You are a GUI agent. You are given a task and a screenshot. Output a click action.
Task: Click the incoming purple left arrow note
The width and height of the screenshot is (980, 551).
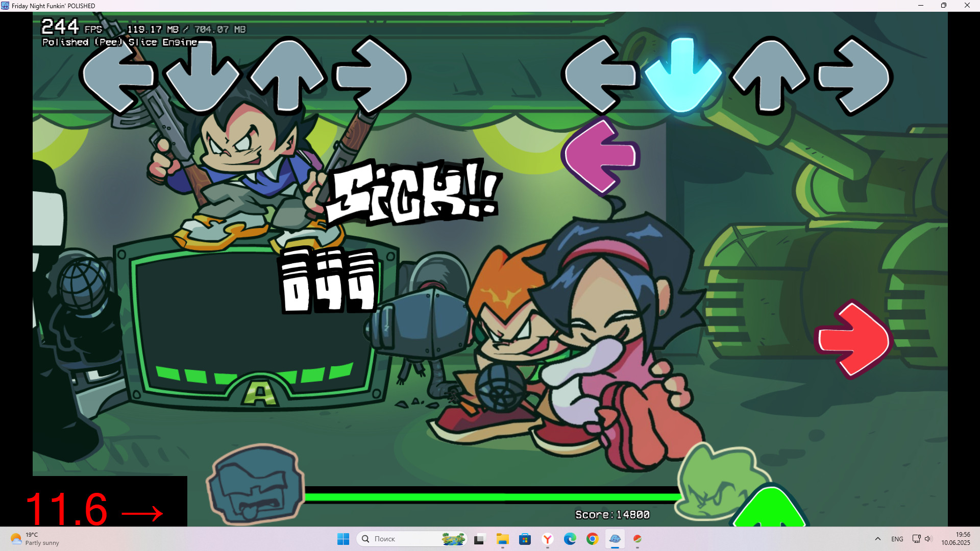click(x=601, y=156)
